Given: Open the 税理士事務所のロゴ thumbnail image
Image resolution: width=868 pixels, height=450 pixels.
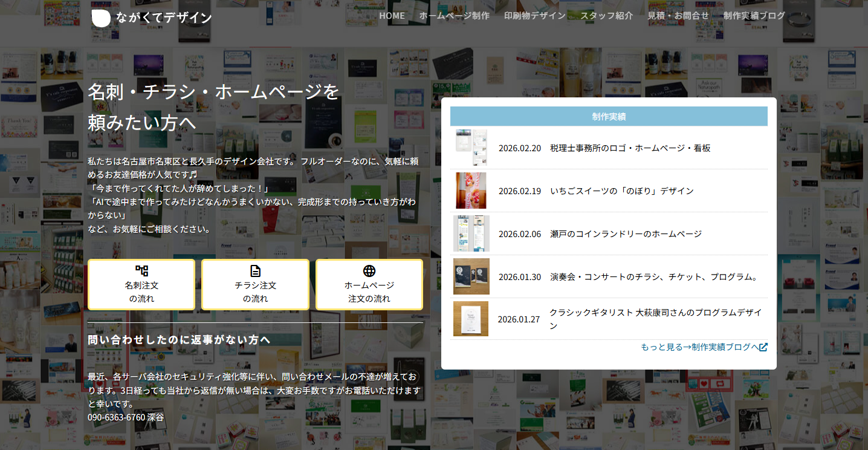Looking at the screenshot, I should pos(471,148).
